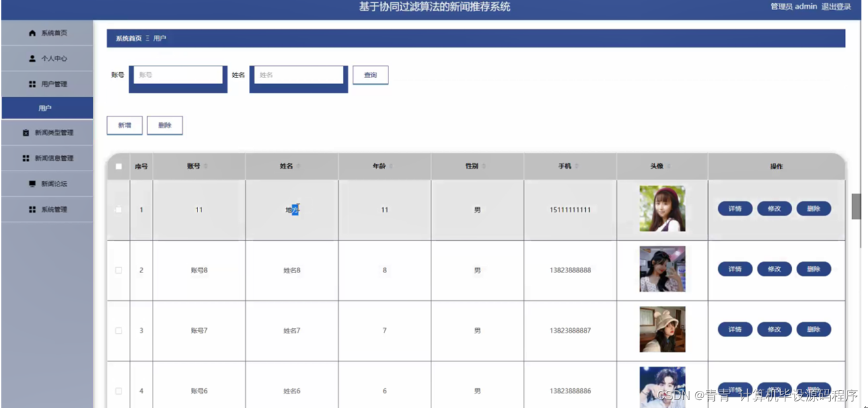868x408 pixels.
Task: Expand 新闻类型管理 sidebar menu
Action: (x=47, y=133)
